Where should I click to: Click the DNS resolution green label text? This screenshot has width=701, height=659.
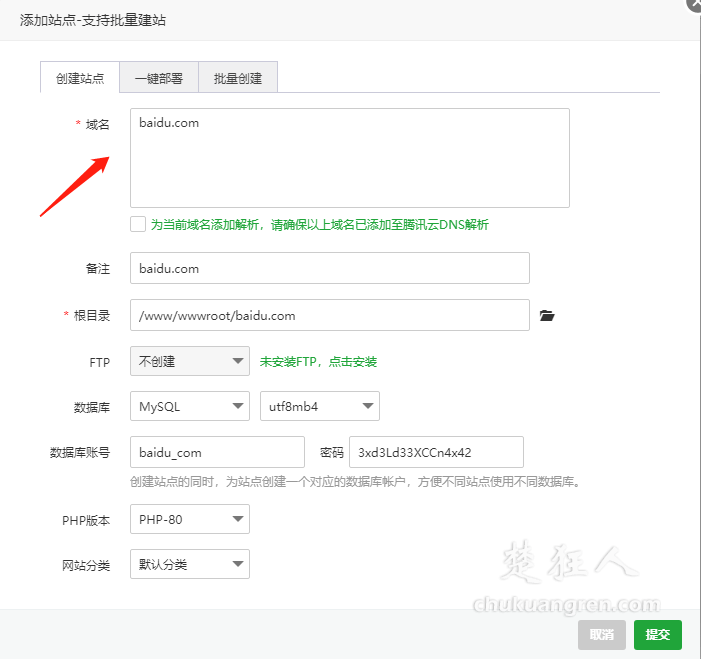pos(319,225)
